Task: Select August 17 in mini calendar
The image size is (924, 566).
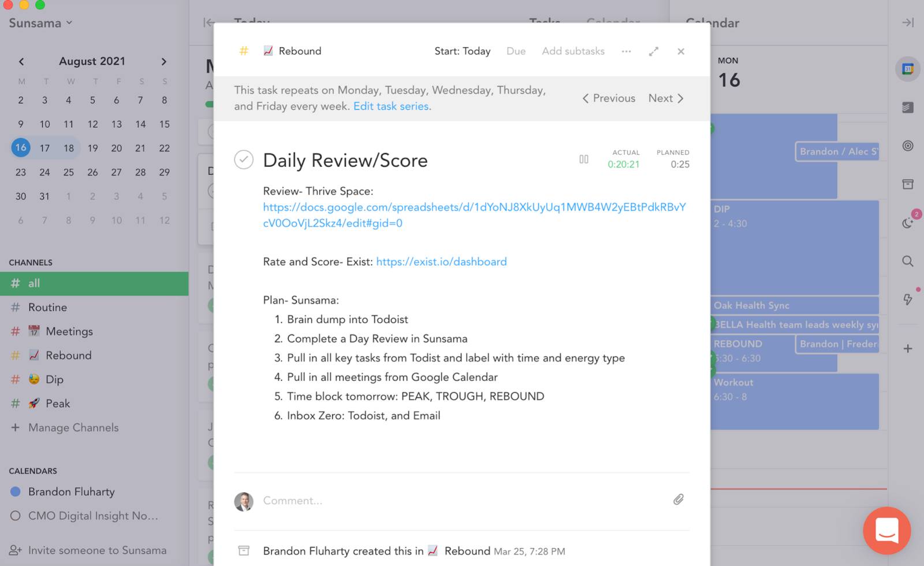Action: pyautogui.click(x=44, y=148)
